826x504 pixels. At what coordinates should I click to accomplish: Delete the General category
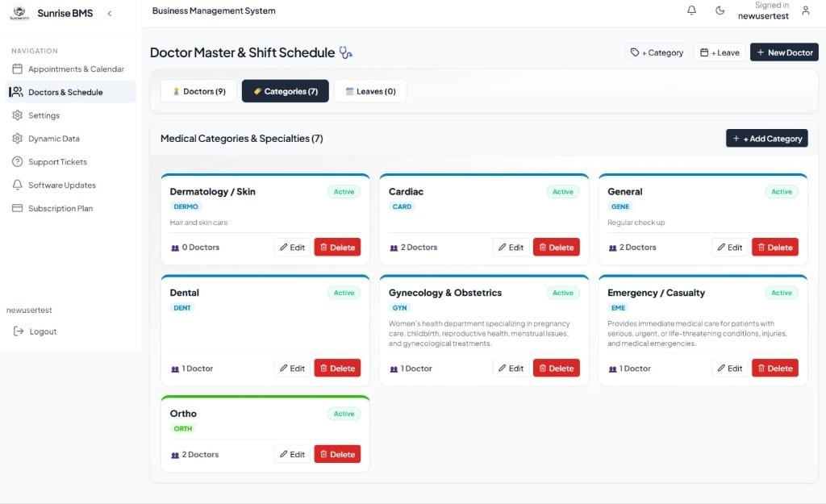point(775,248)
